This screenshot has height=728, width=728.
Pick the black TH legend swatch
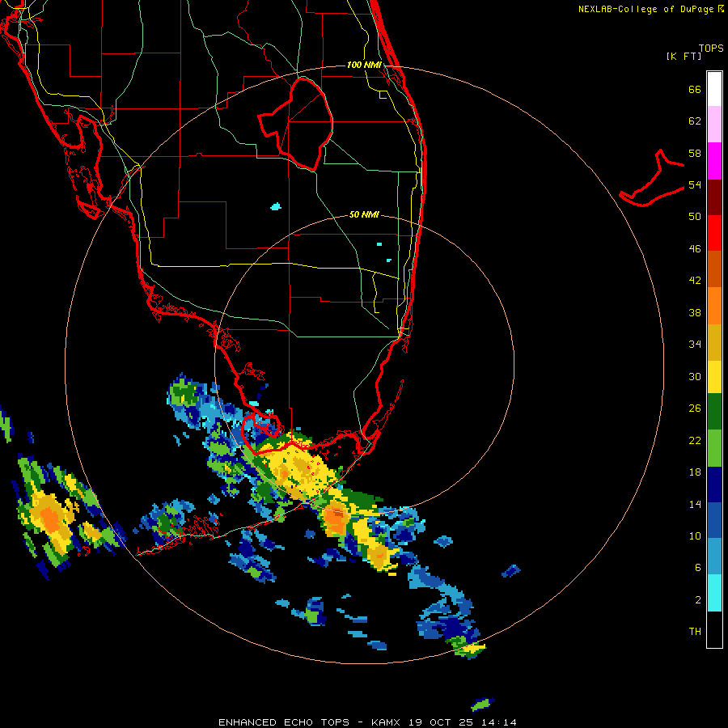pos(714,629)
